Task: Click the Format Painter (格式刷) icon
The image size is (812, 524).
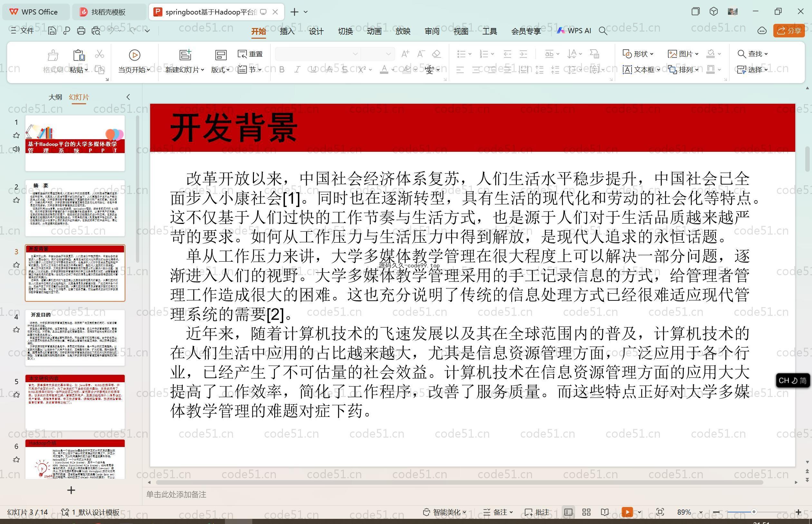Action: coord(53,55)
